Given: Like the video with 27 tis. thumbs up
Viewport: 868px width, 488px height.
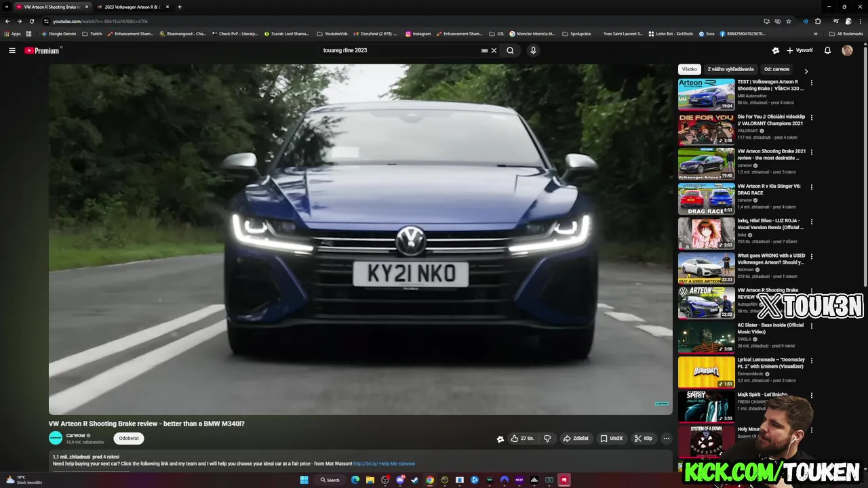Looking at the screenshot, I should click(x=522, y=439).
